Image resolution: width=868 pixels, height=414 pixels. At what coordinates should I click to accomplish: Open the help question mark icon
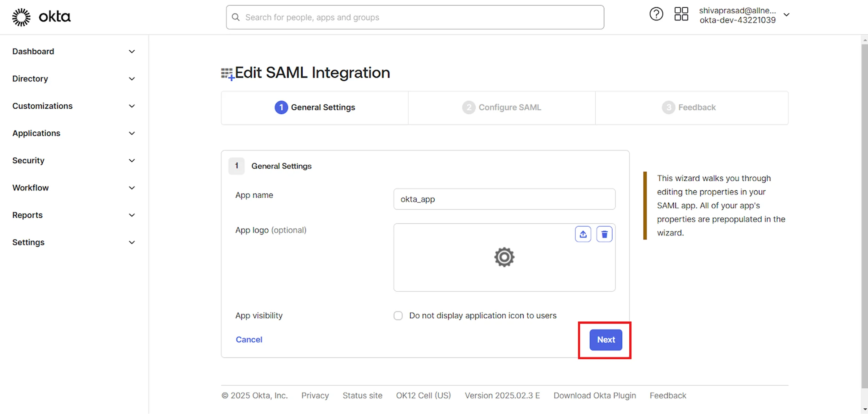(656, 14)
